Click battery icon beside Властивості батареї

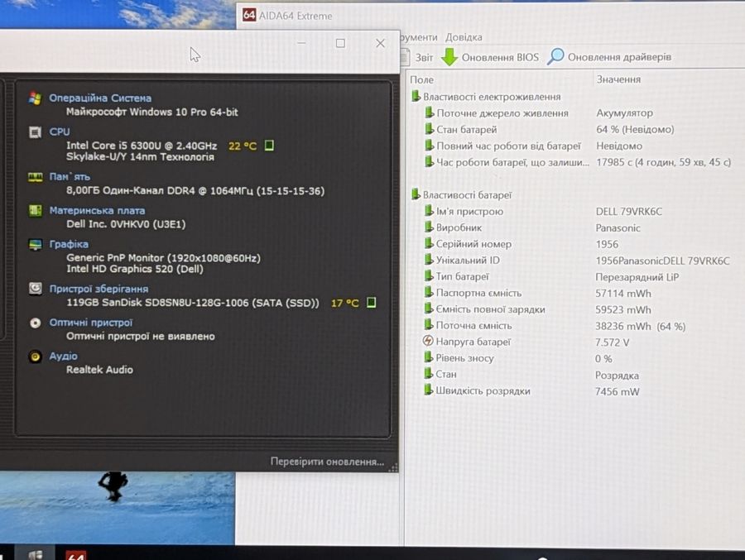tap(416, 194)
